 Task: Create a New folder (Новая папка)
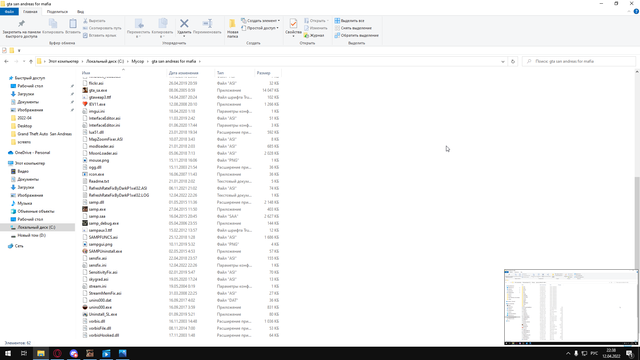click(x=232, y=28)
